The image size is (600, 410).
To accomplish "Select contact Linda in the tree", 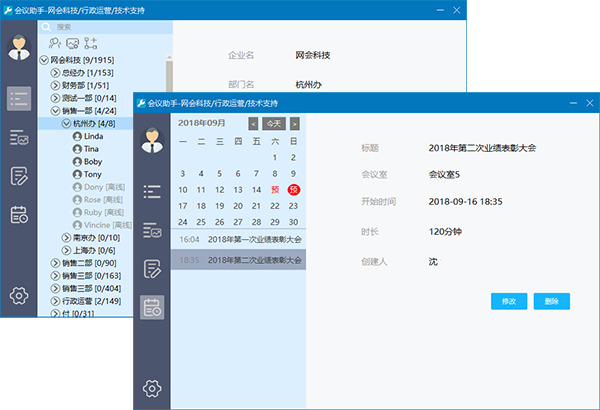I will coord(93,136).
